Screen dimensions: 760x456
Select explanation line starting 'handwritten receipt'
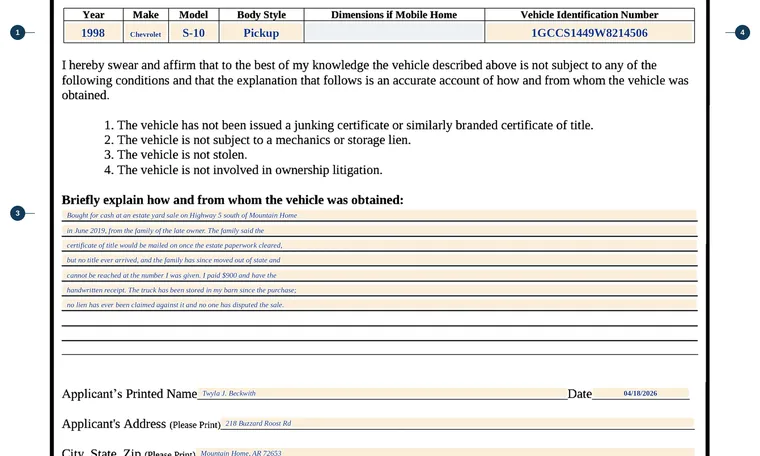(379, 290)
